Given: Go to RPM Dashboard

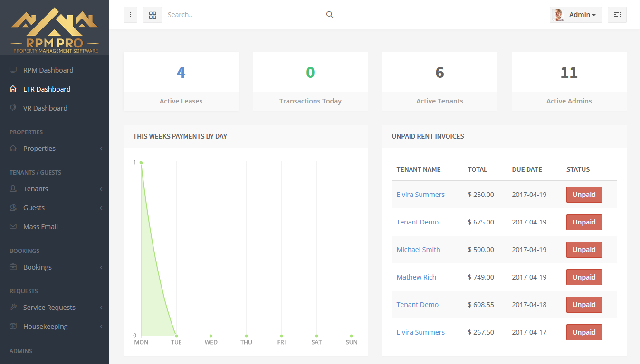Looking at the screenshot, I should tap(48, 70).
